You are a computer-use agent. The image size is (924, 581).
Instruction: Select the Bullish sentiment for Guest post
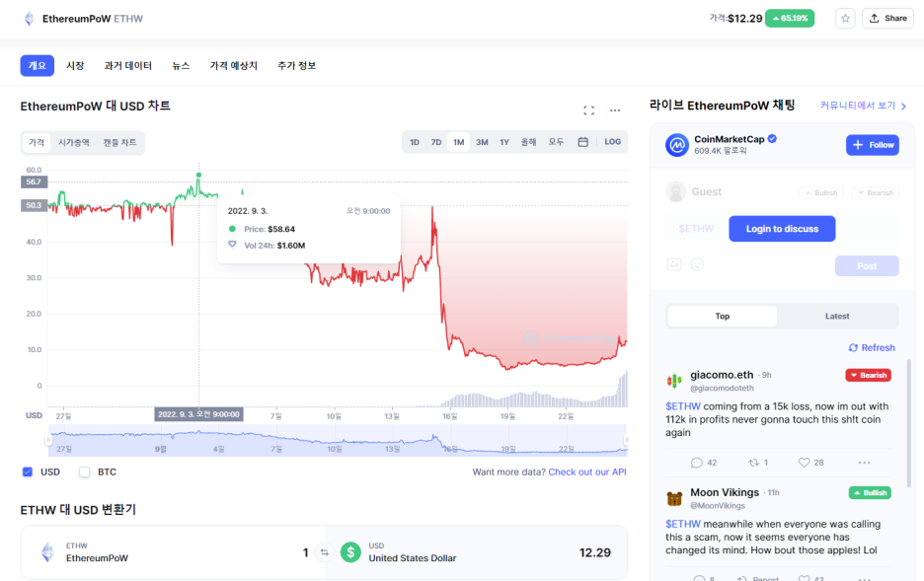tap(821, 192)
